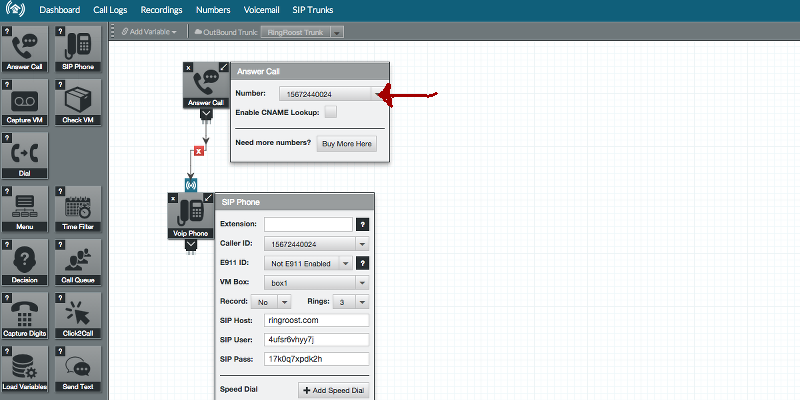800x400 pixels.
Task: Expand the VM Box dropdown
Action: click(317, 282)
